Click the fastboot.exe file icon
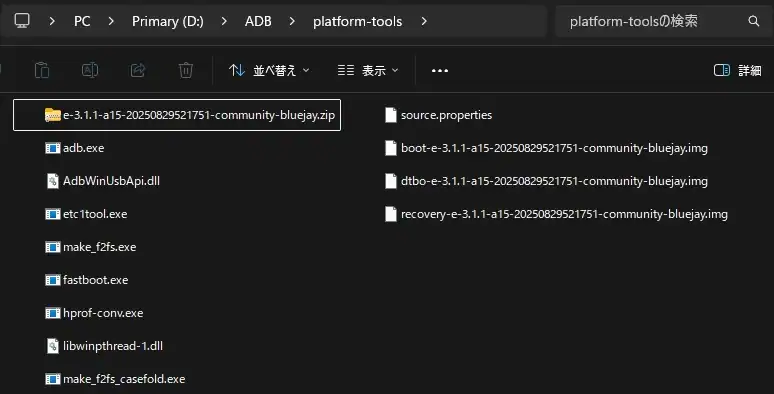The width and height of the screenshot is (774, 394). tap(53, 280)
